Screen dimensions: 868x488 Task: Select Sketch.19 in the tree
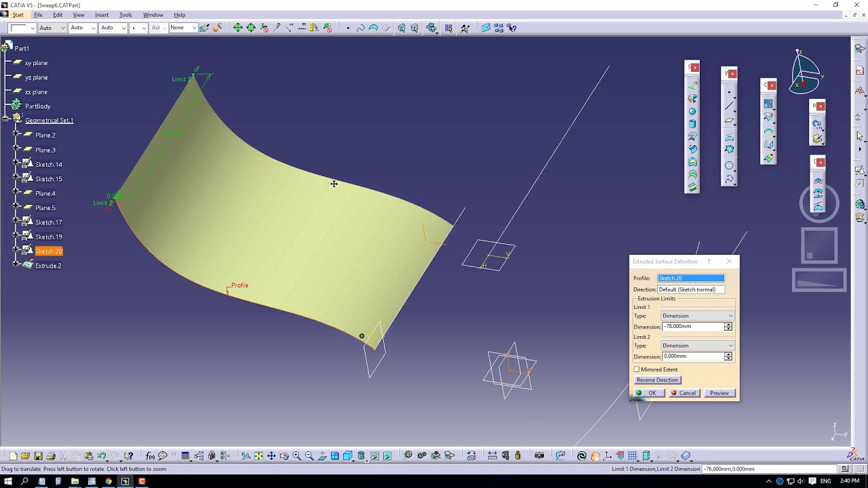tap(48, 237)
